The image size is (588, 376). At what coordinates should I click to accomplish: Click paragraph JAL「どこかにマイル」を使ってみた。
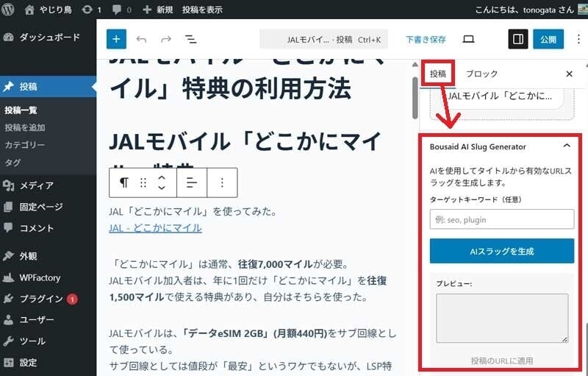click(x=193, y=212)
